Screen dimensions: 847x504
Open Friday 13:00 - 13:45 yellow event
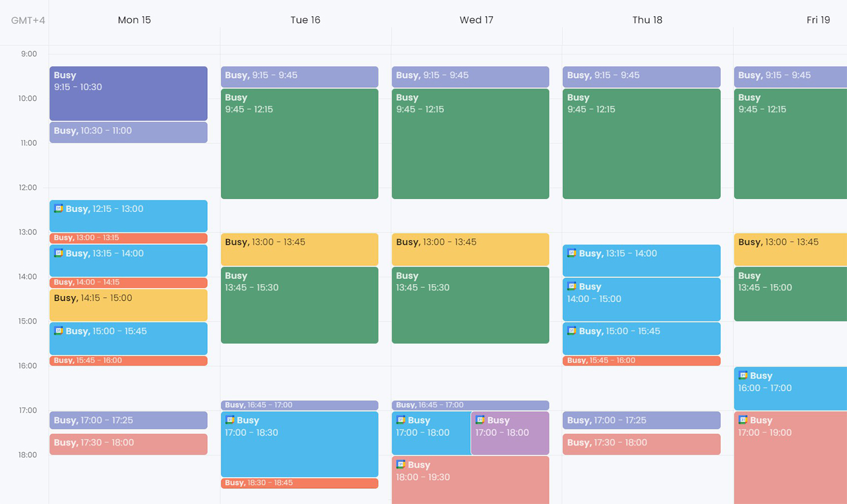click(791, 249)
